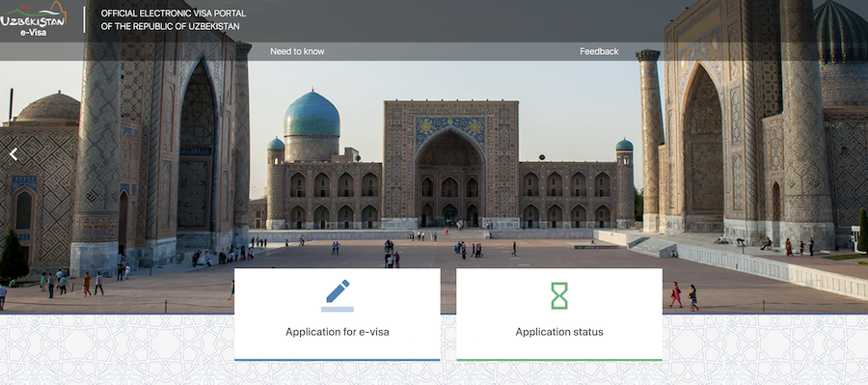
Task: Click the Official Electronic Visa Portal title
Action: pos(174,20)
